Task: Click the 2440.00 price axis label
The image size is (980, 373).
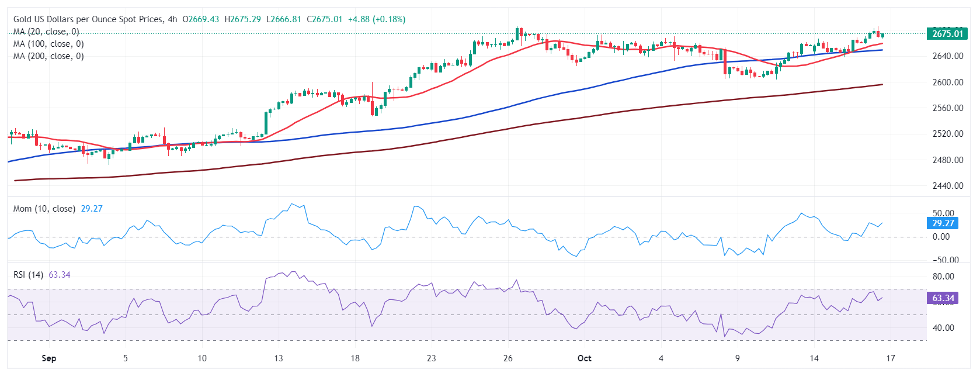Action: [x=948, y=186]
